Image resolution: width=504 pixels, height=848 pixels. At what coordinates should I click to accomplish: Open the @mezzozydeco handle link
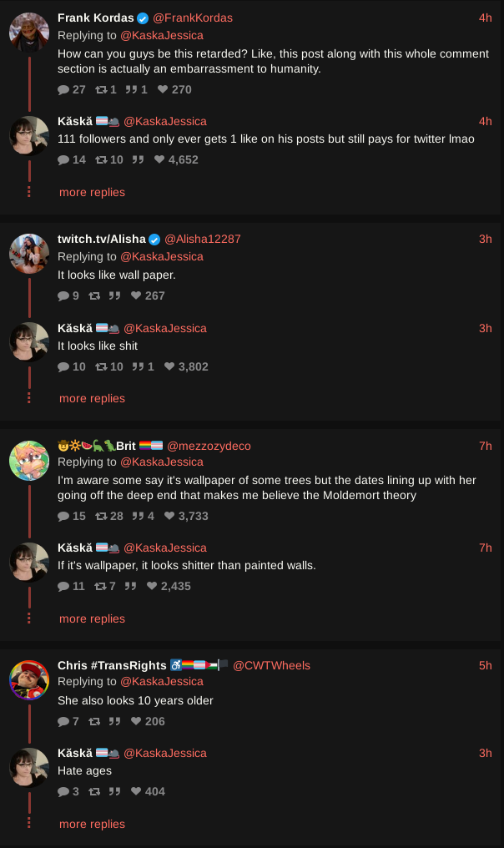tap(209, 447)
